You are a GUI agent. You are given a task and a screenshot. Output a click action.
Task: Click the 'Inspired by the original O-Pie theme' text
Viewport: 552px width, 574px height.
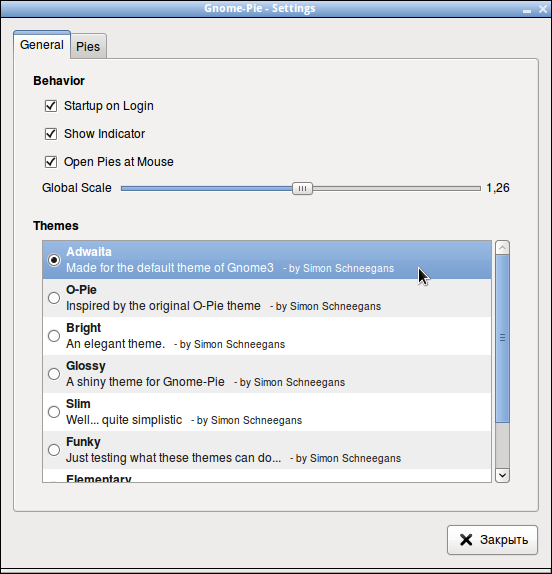tap(163, 306)
